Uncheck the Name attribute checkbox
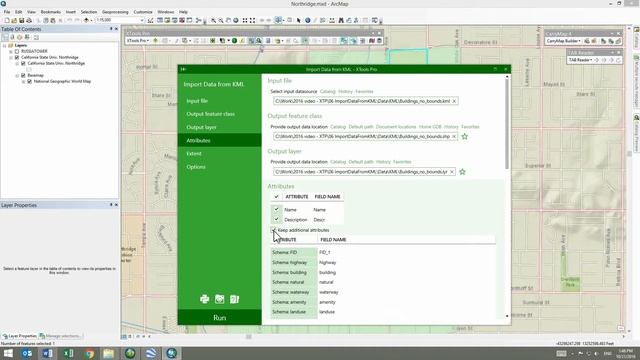 (276, 209)
